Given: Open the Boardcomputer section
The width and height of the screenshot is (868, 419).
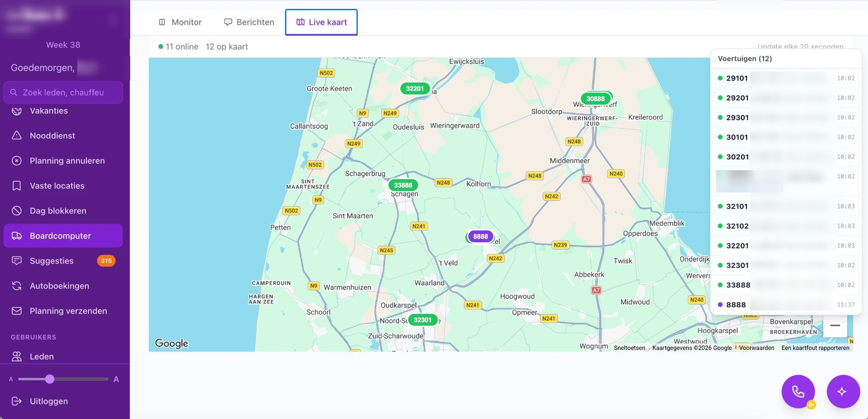Looking at the screenshot, I should tap(63, 236).
